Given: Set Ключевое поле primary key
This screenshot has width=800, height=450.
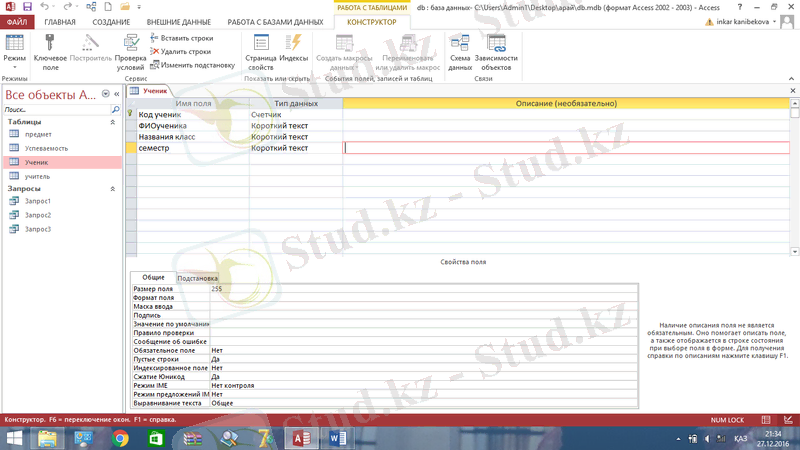Looking at the screenshot, I should pyautogui.click(x=50, y=53).
